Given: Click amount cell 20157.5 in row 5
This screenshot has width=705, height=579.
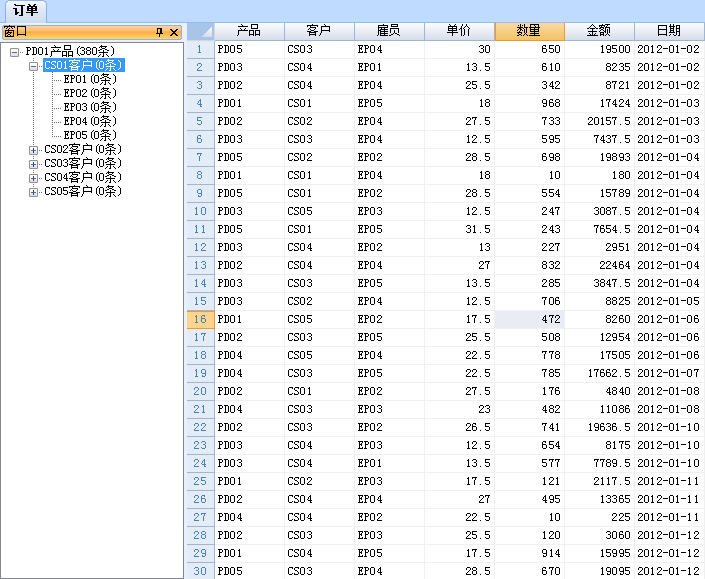Looking at the screenshot, I should click(599, 121).
